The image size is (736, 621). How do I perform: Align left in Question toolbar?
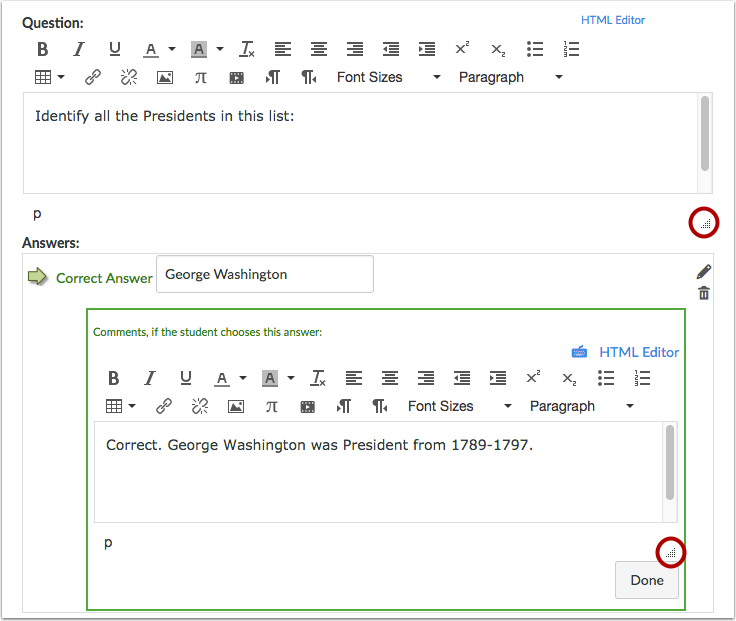[x=283, y=49]
